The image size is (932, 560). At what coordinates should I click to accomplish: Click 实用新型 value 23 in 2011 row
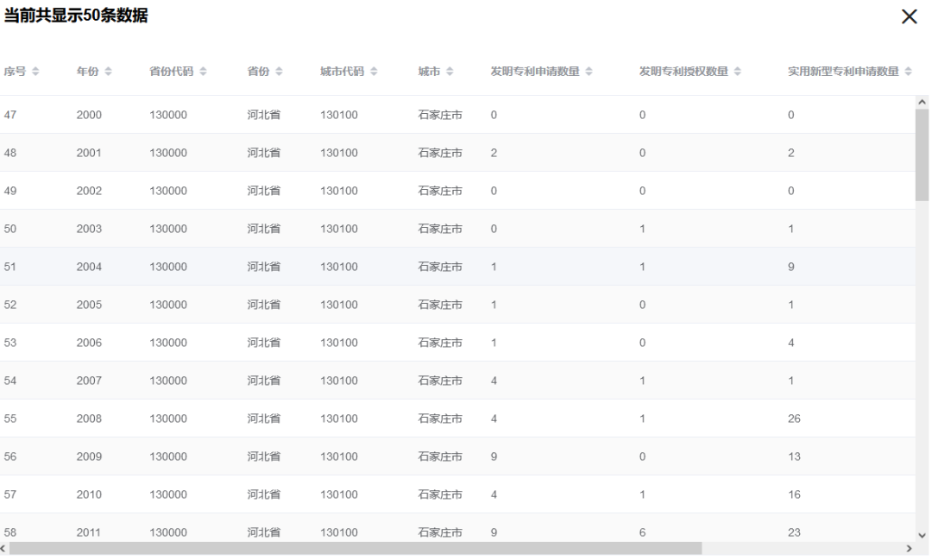(x=794, y=532)
